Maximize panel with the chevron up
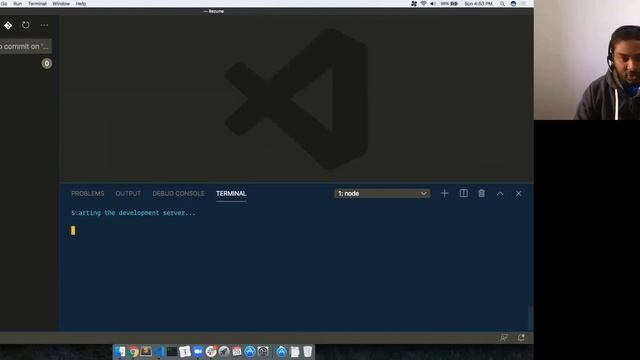 pos(500,194)
